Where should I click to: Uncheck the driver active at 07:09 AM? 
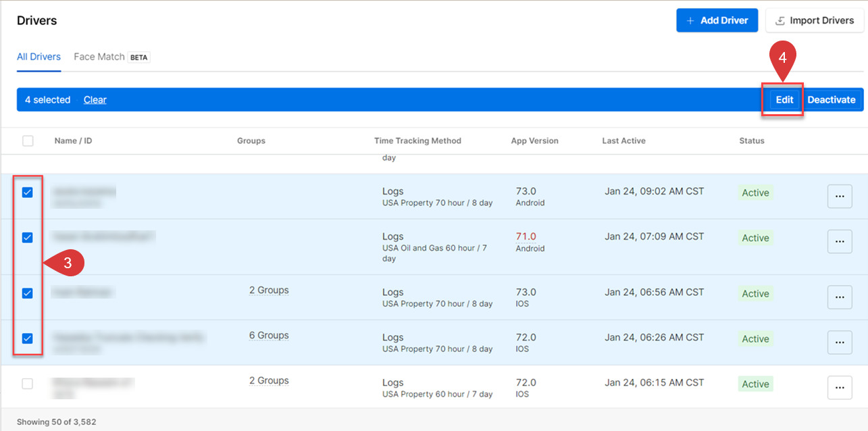(x=28, y=238)
